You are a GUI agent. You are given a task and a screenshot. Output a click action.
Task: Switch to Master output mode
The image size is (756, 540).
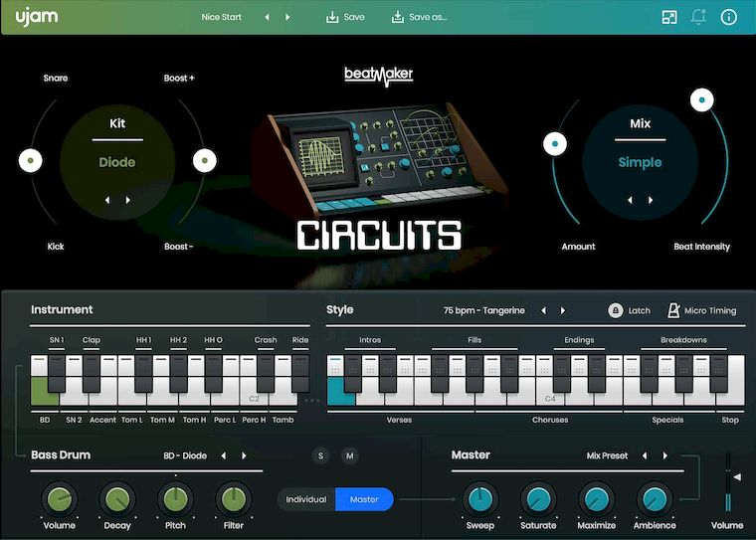(364, 499)
